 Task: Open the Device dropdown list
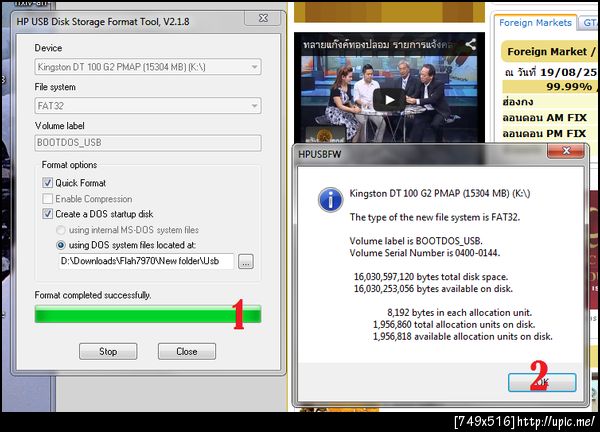(148, 67)
